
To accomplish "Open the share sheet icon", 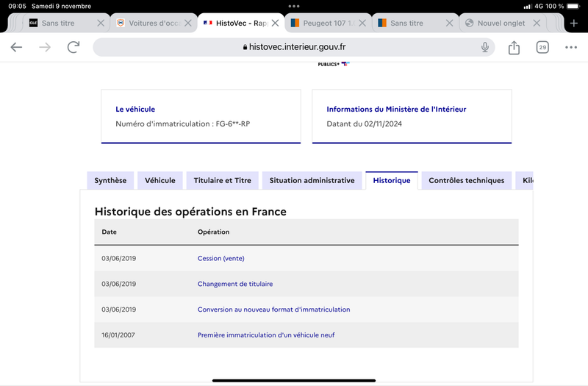I will point(514,47).
